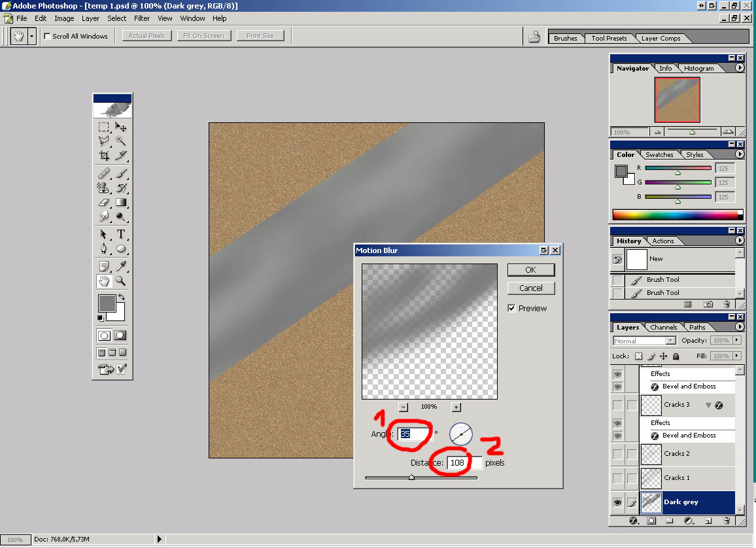Uncheck the Preview checkbox in Motion Blur
The image size is (756, 548).
tap(512, 308)
